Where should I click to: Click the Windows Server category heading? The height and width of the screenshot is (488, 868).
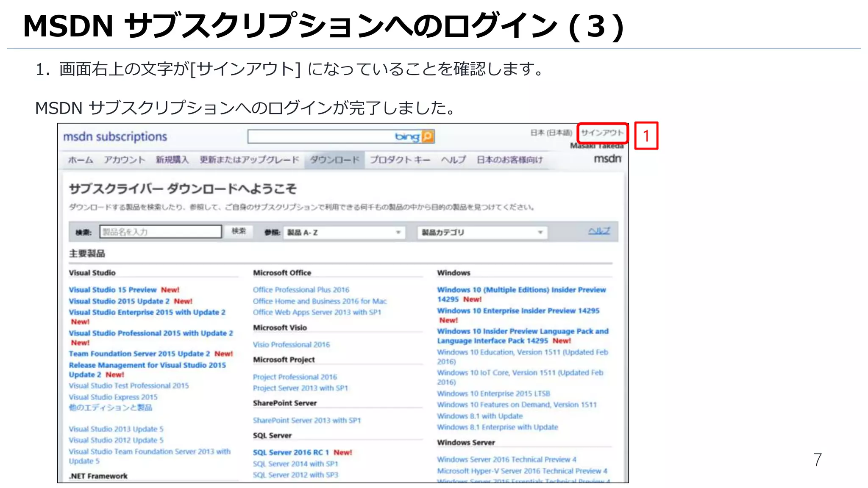pos(466,442)
